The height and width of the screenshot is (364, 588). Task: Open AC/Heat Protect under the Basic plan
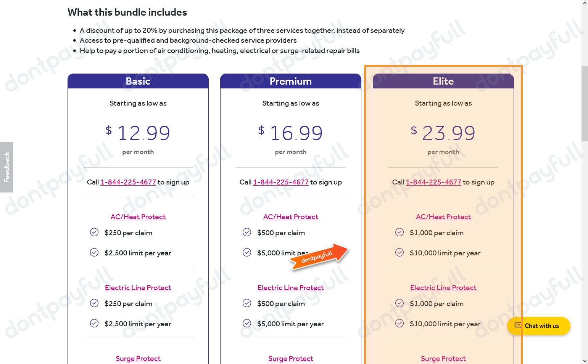138,216
